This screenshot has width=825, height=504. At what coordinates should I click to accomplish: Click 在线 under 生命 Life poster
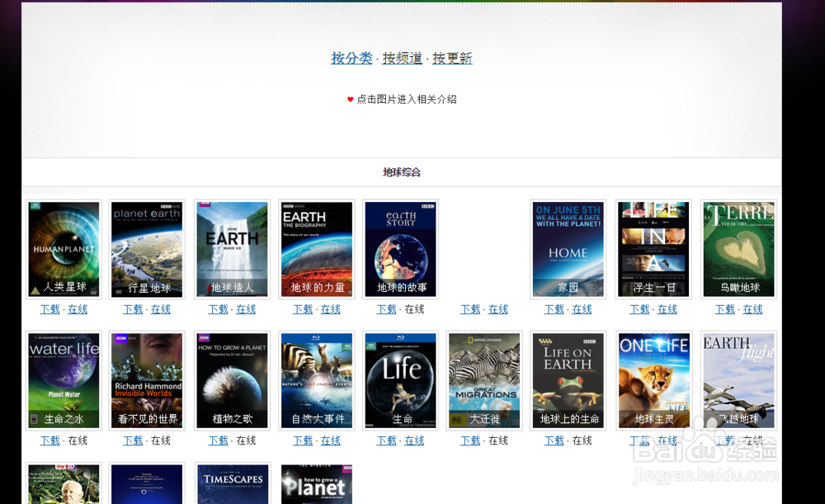click(415, 440)
